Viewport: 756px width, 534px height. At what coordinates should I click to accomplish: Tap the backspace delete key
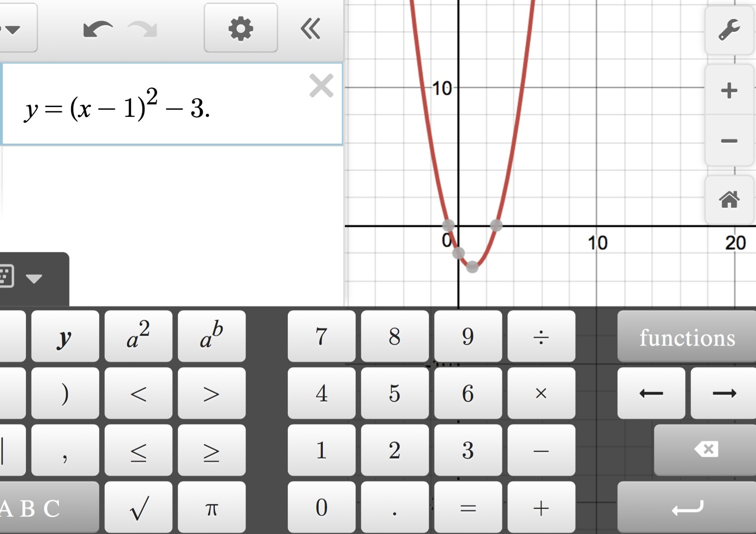(x=705, y=450)
